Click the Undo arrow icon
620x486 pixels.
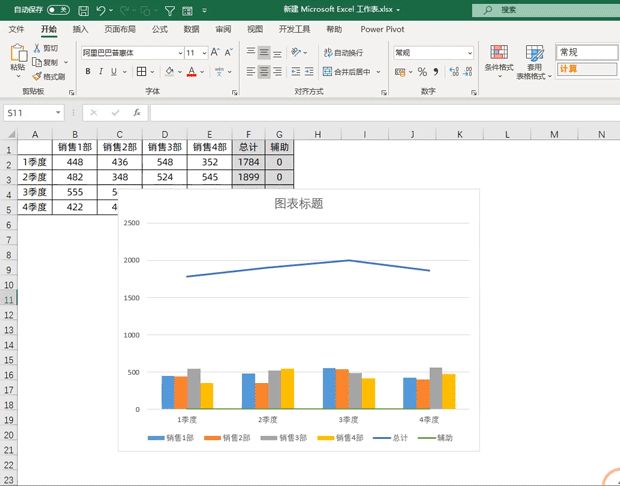(102, 10)
